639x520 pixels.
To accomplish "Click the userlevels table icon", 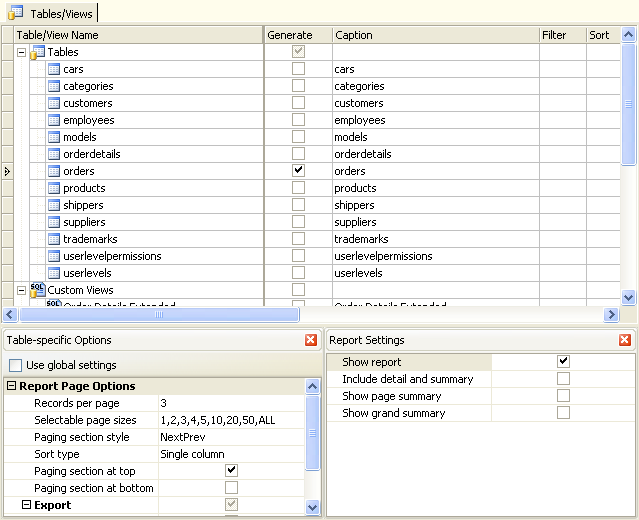I will pos(54,273).
